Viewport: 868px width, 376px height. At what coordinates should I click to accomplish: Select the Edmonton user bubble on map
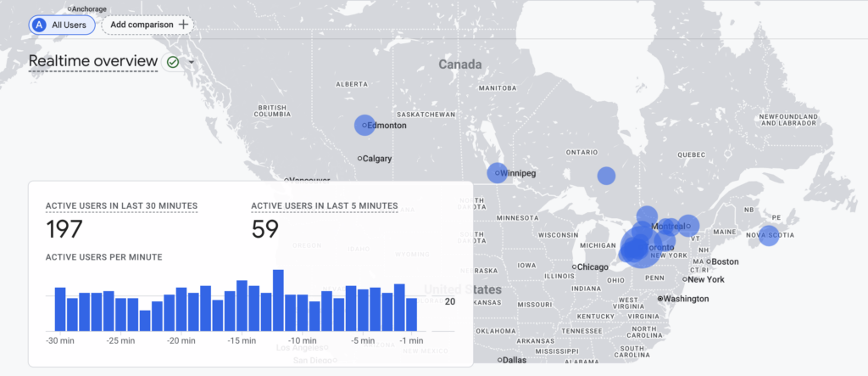364,125
